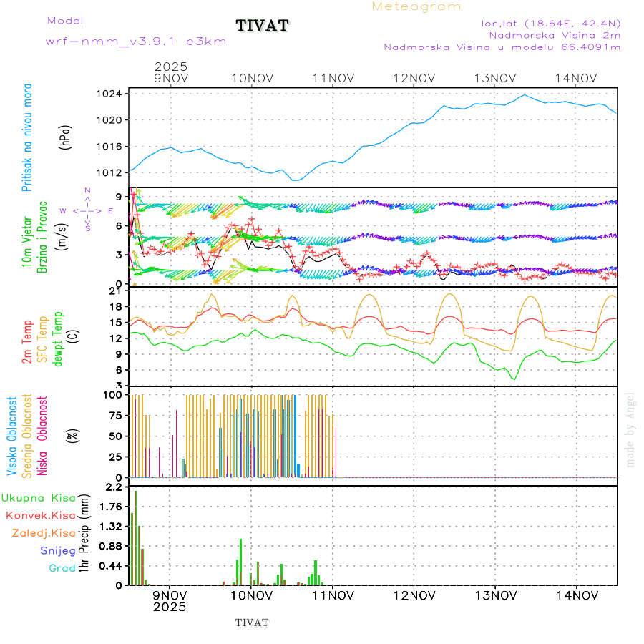The height and width of the screenshot is (644, 644).
Task: Click the tallest green precipitation bar
Action: click(136, 537)
